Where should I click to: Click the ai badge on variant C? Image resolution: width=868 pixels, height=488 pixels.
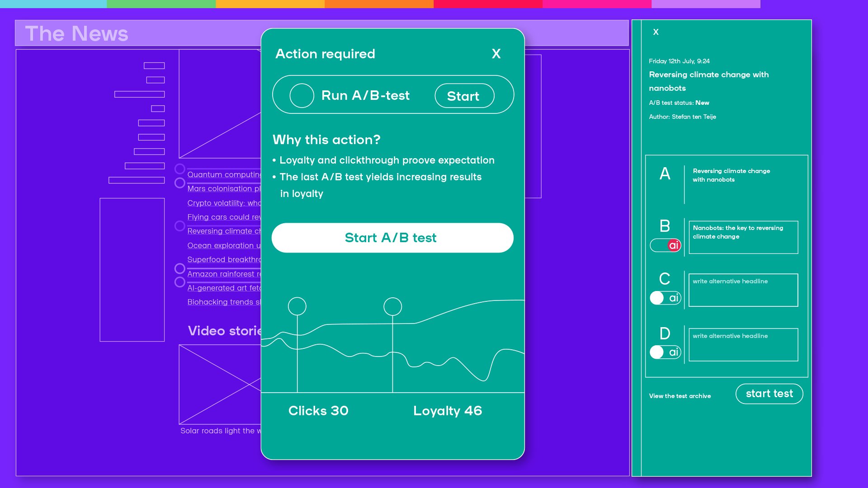(x=673, y=298)
